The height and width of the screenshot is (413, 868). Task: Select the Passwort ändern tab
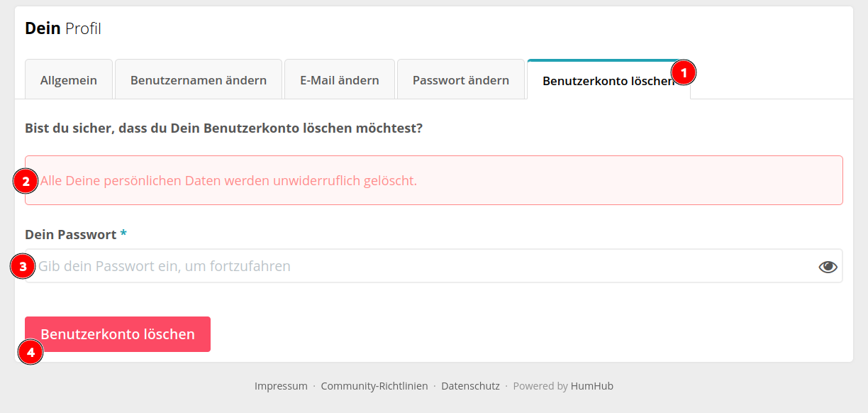[x=461, y=79]
